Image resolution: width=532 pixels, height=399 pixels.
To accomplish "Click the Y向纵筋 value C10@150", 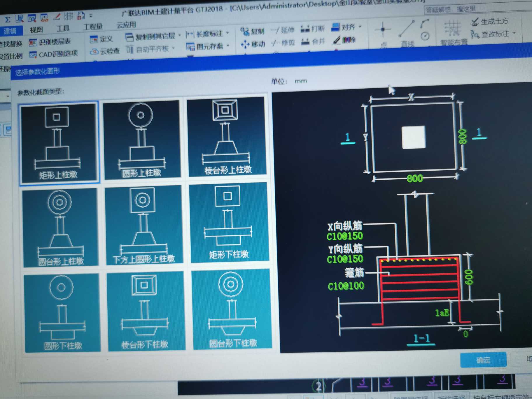I will click(345, 259).
